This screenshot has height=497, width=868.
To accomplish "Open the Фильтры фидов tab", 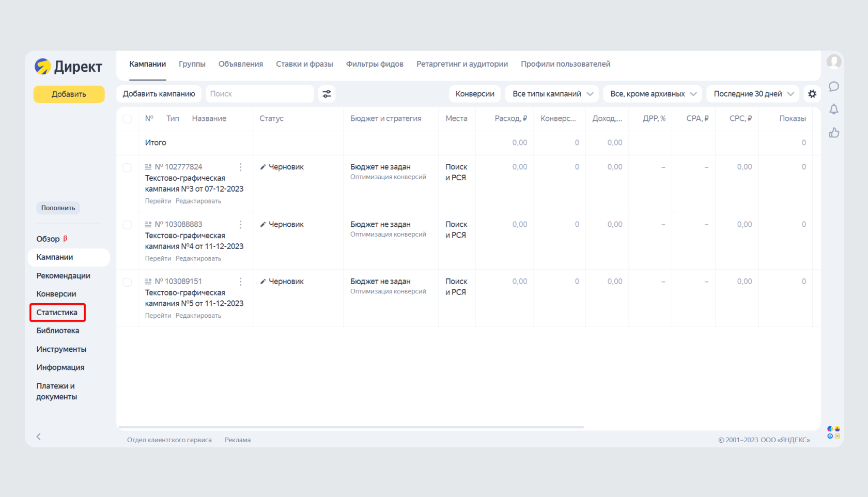I will (375, 64).
